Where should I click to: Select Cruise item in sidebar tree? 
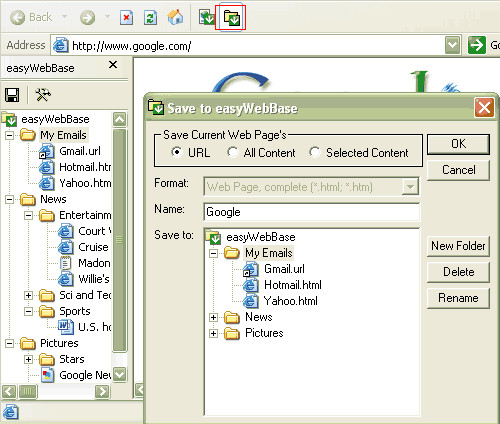pos(93,247)
